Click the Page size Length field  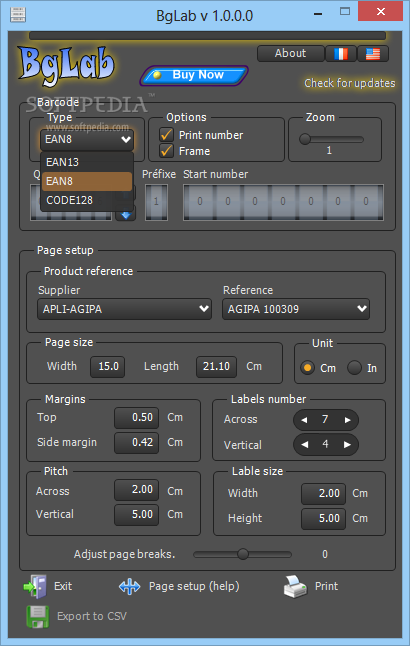click(216, 367)
